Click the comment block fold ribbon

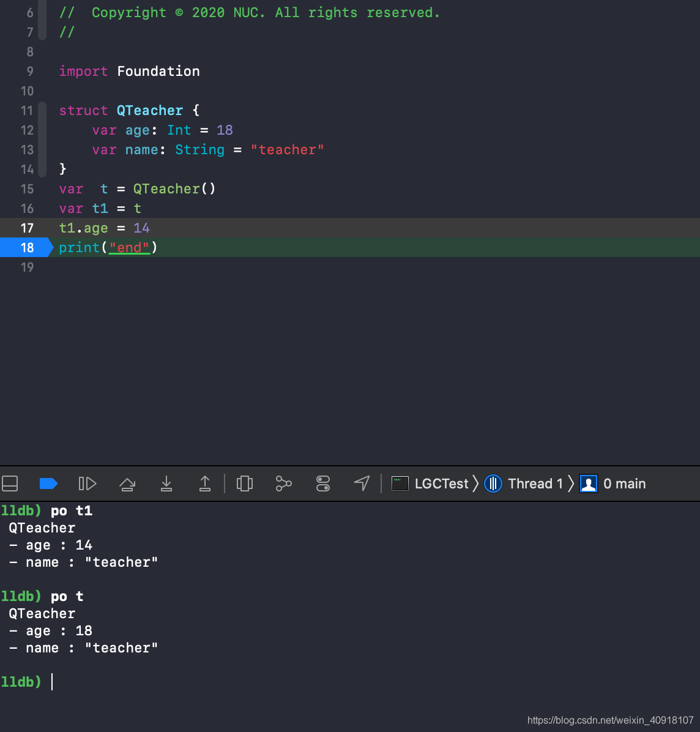click(x=42, y=20)
